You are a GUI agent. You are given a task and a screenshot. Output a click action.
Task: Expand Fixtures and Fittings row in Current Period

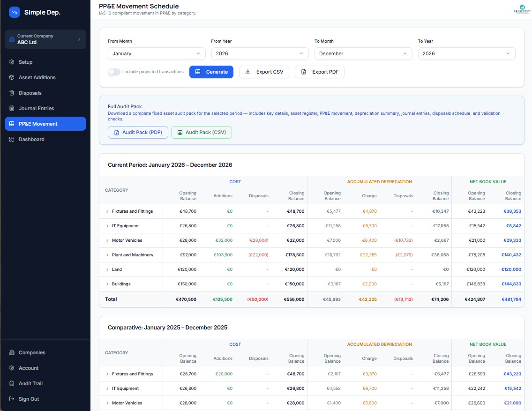(107, 211)
